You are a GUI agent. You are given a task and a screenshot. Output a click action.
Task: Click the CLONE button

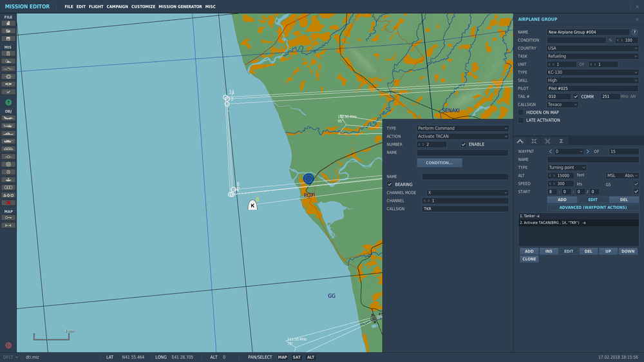[x=529, y=259]
